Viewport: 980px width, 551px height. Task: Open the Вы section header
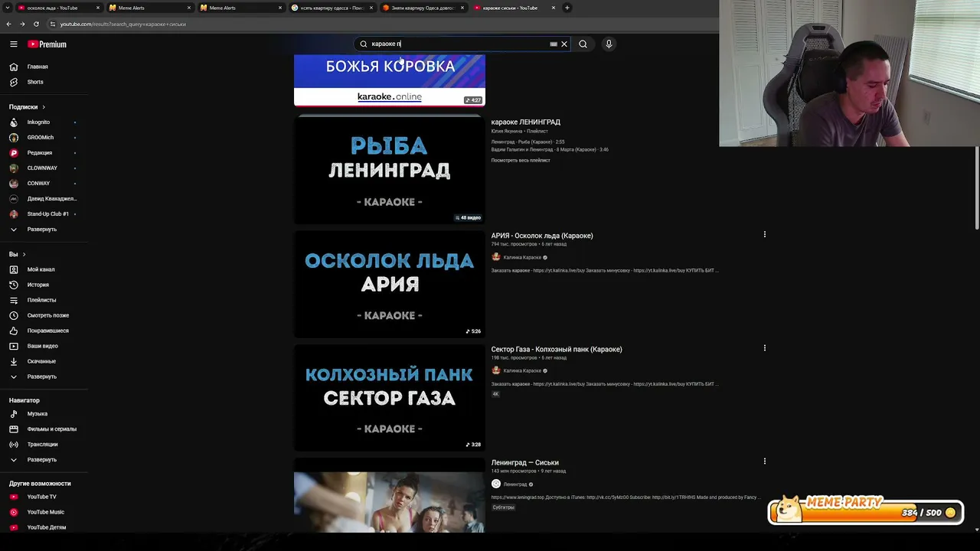click(17, 254)
